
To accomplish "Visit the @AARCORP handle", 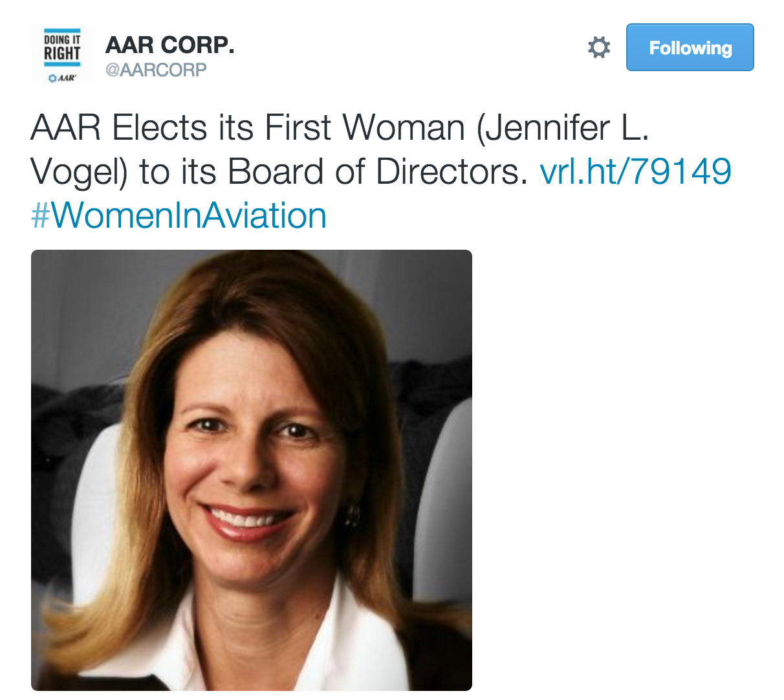I will [156, 70].
